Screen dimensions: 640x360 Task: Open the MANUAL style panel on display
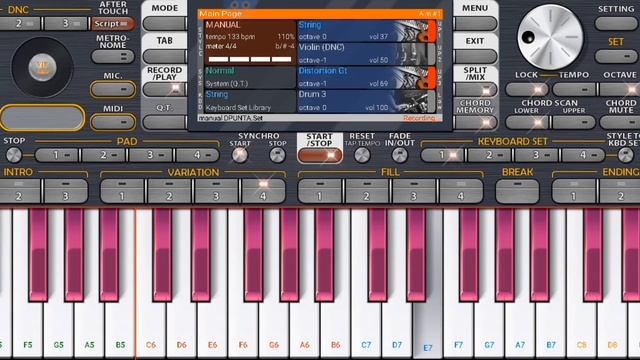pos(250,42)
